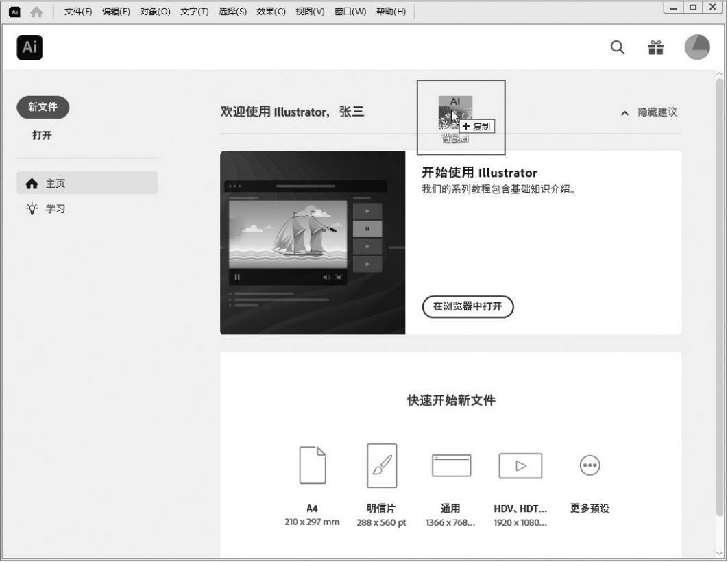
Task: Open the 窗口(W) menu
Action: coord(350,12)
